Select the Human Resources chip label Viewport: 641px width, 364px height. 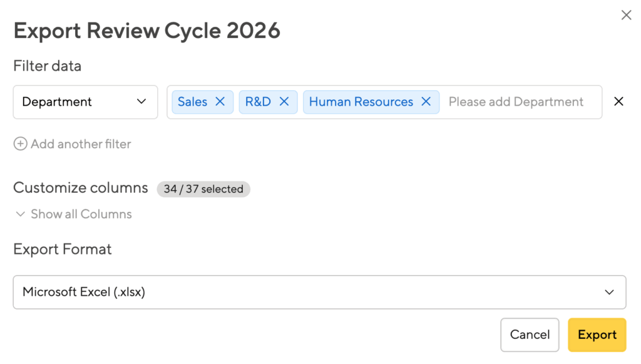[x=361, y=102]
